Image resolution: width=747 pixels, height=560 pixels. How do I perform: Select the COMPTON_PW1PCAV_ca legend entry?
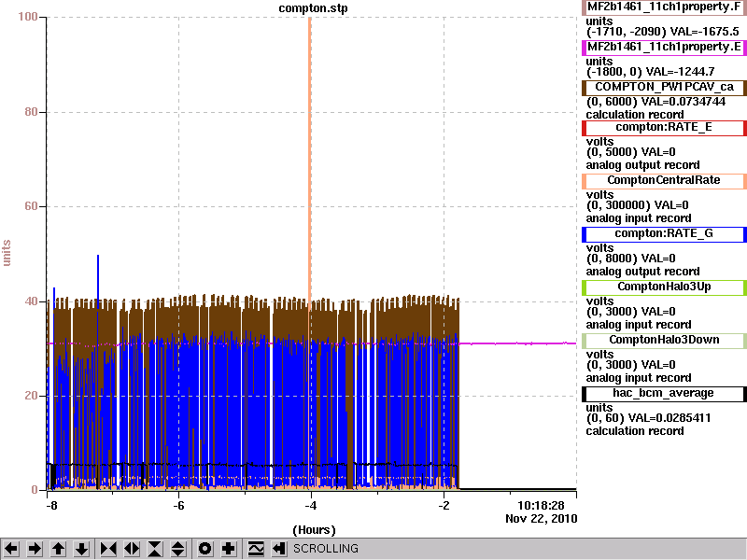[x=664, y=87]
